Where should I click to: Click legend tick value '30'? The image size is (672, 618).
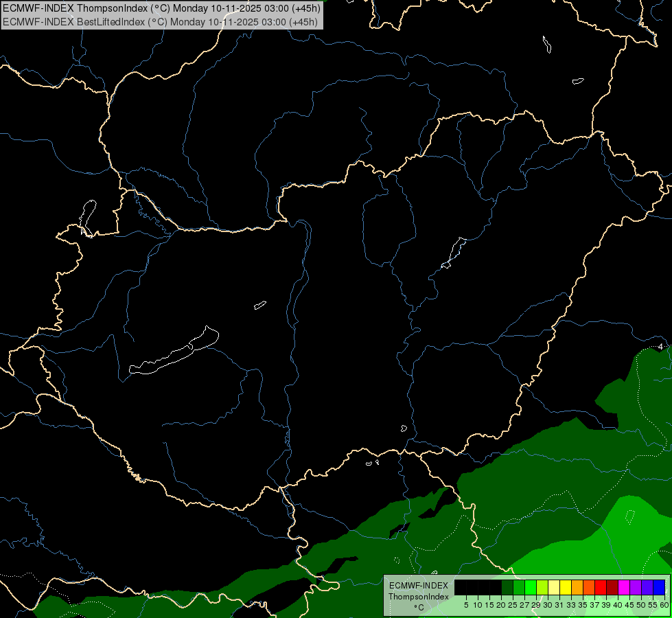click(548, 605)
